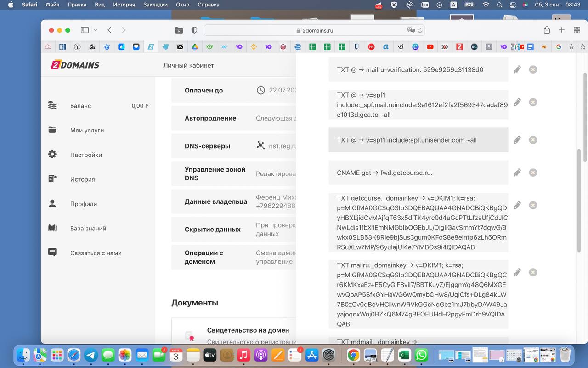Open the Закладки menu in menu bar

pyautogui.click(x=155, y=5)
